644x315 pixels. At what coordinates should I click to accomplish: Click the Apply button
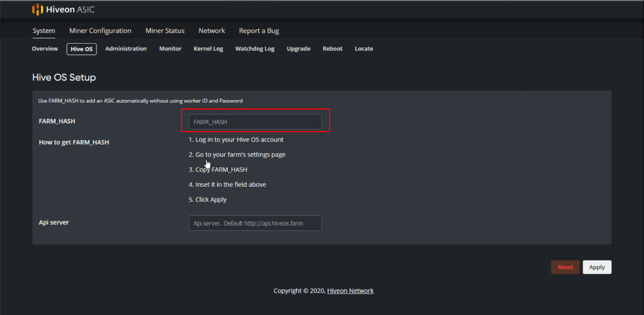597,267
